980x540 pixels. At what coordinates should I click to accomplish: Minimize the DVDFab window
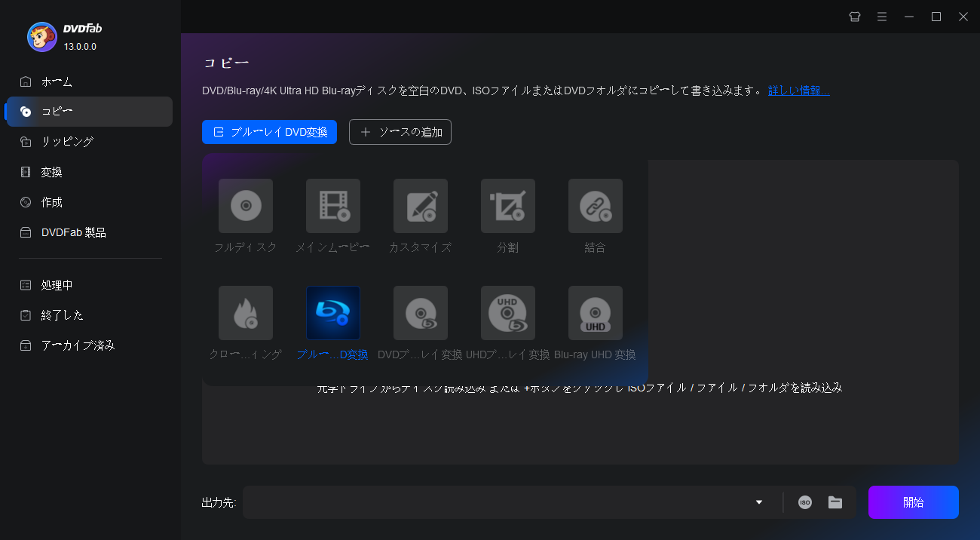(x=909, y=17)
